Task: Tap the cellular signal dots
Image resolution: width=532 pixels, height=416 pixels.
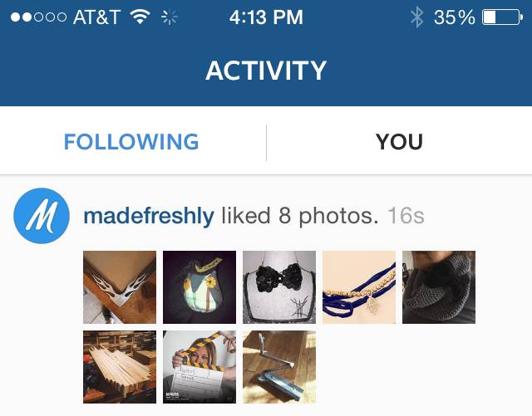Action: tap(38, 17)
